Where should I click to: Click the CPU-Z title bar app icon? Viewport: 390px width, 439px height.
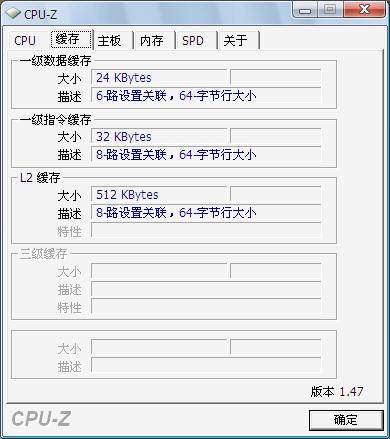[13, 13]
